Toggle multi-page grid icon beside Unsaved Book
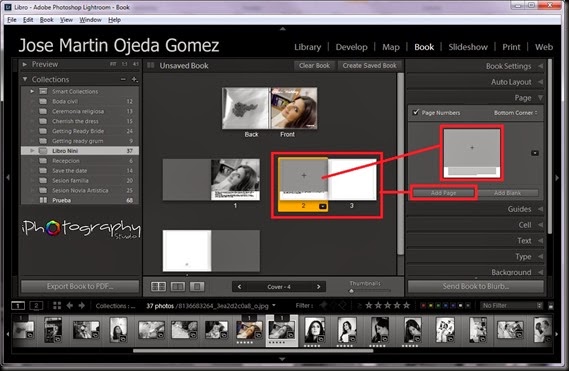569x371 pixels. click(x=151, y=66)
